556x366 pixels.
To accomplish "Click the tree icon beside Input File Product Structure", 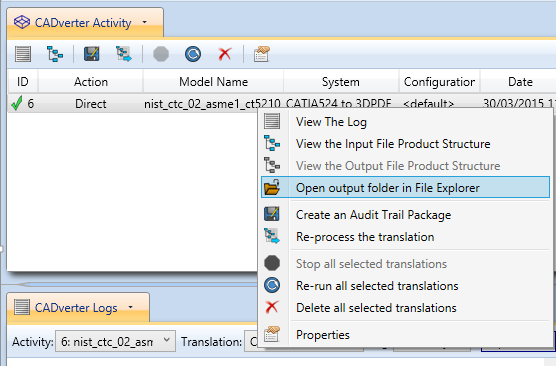I will coord(272,143).
